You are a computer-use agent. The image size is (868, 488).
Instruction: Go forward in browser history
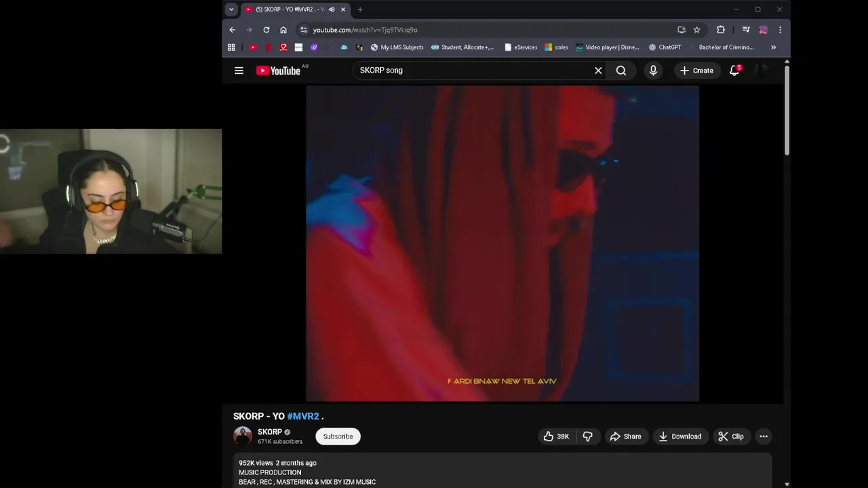[x=249, y=30]
